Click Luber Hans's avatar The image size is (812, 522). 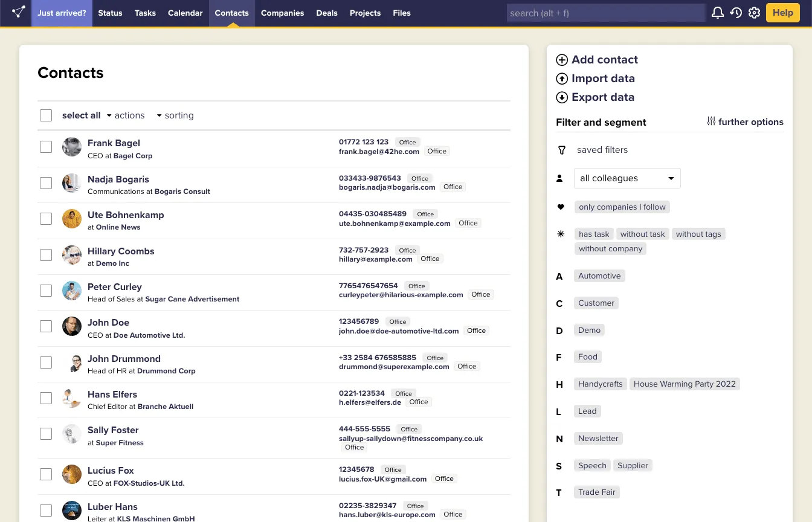click(72, 511)
